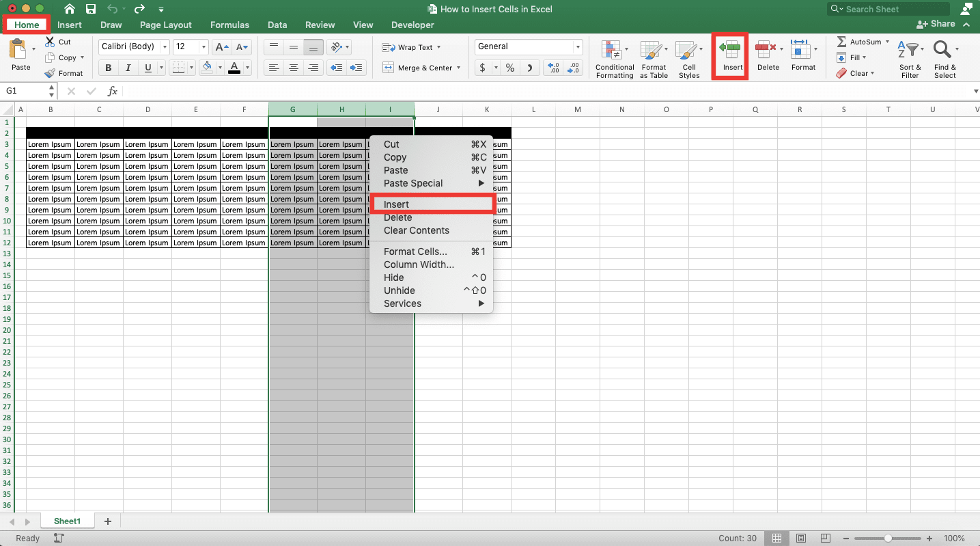The image size is (980, 546).
Task: Click the Format painter brush icon
Action: 50,73
